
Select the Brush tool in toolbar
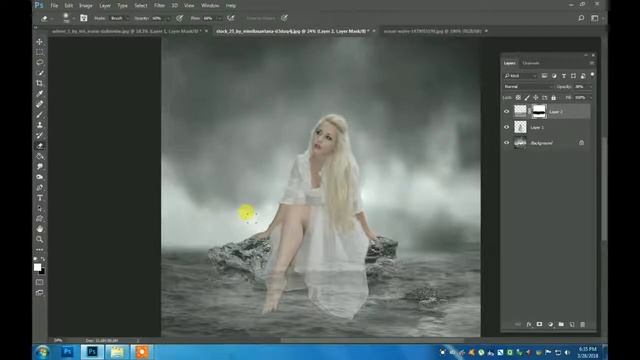point(40,115)
